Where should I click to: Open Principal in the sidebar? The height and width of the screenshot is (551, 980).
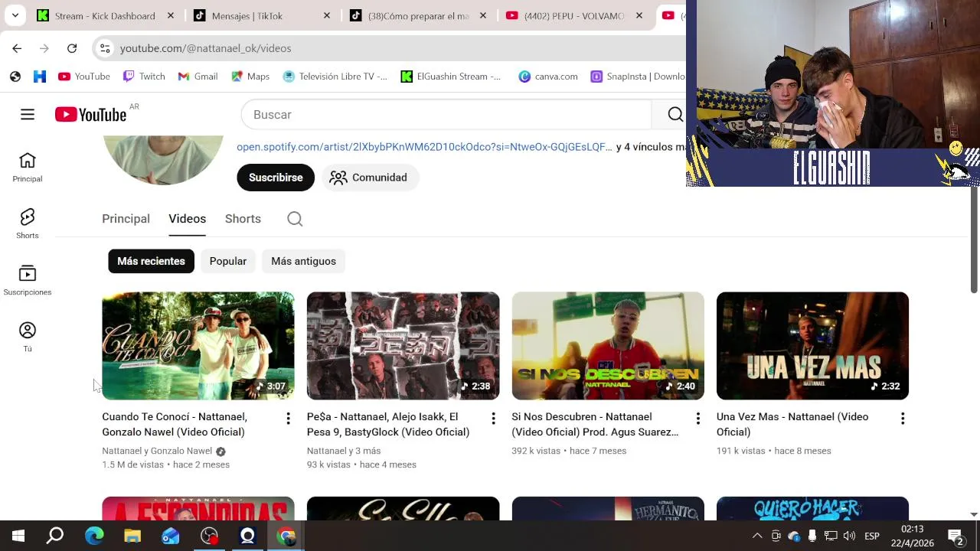(28, 168)
